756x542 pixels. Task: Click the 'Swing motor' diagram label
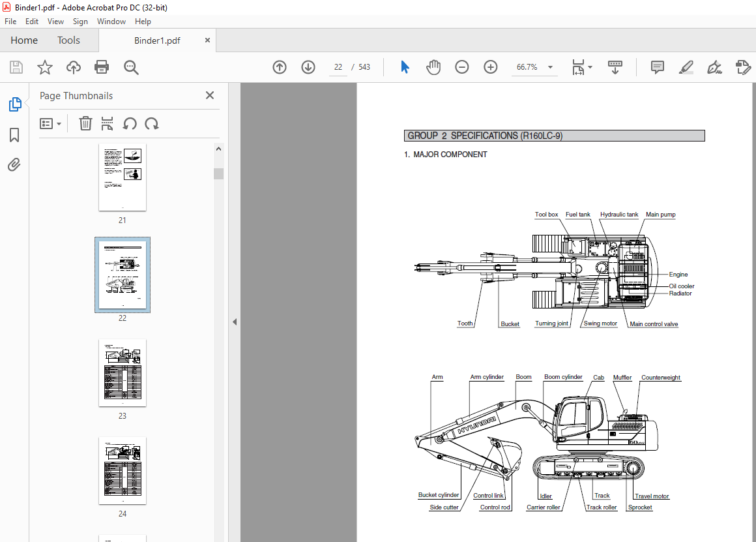click(600, 324)
